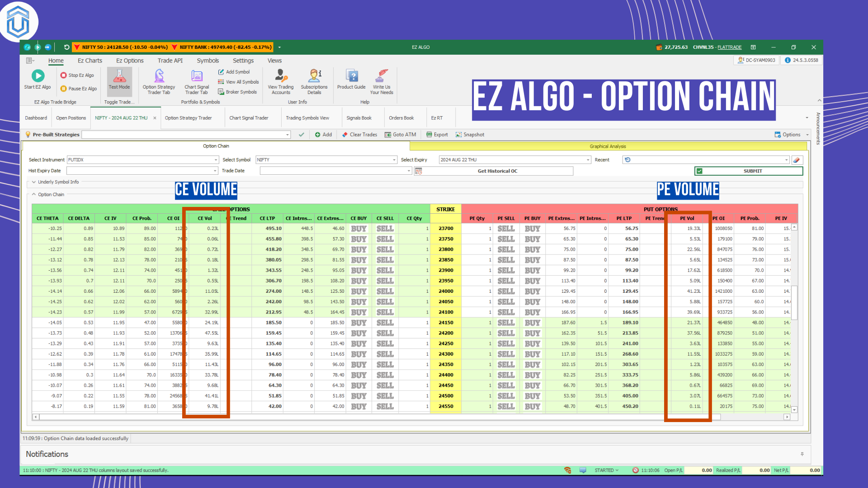The height and width of the screenshot is (488, 868).
Task: Take a Snapshot of option chain
Action: 470,135
